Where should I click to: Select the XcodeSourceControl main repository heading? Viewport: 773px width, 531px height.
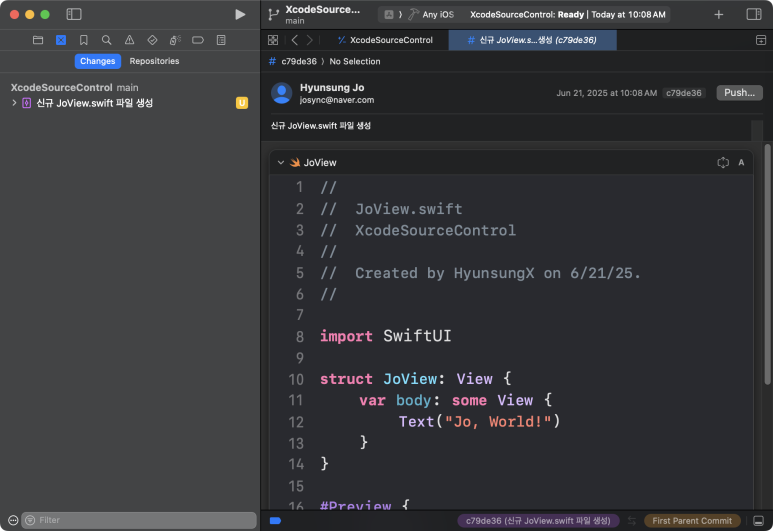[x=74, y=87]
